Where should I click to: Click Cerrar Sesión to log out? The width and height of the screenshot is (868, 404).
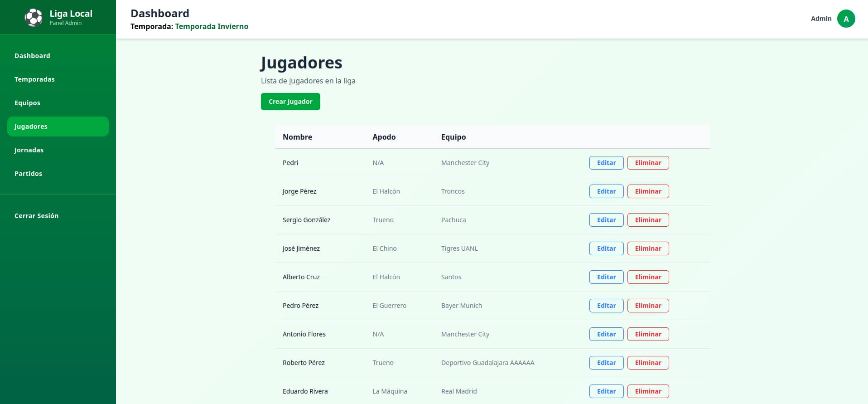58,216
